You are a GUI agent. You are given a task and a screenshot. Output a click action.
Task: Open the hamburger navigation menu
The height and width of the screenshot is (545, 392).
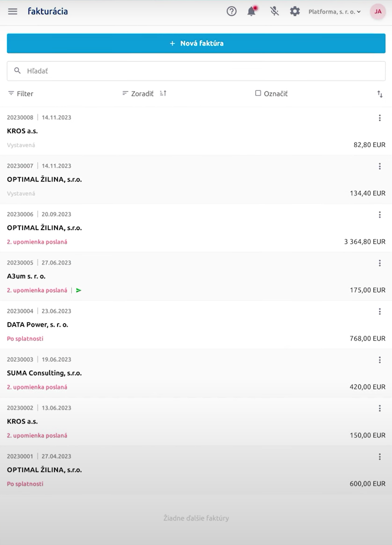click(x=12, y=12)
